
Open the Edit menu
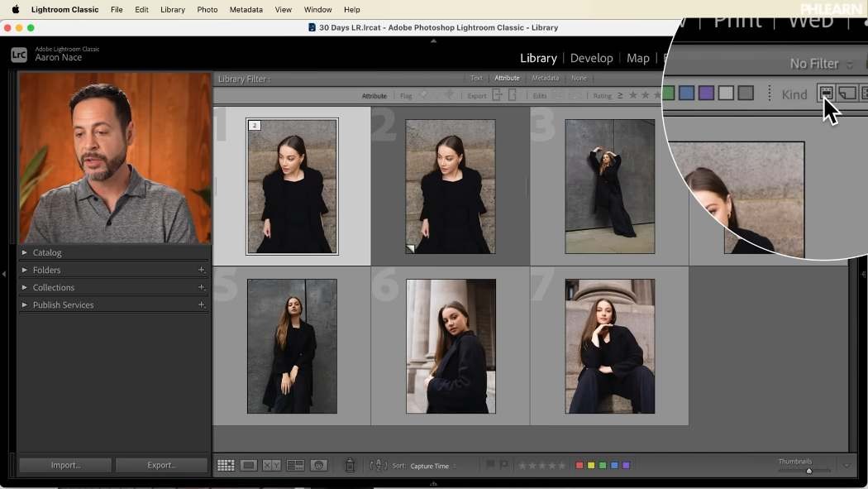141,9
